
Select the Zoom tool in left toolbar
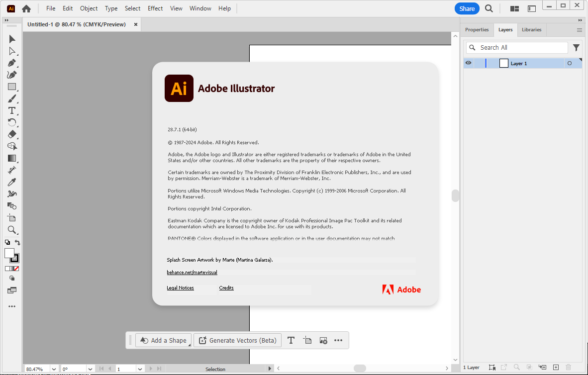coord(12,230)
